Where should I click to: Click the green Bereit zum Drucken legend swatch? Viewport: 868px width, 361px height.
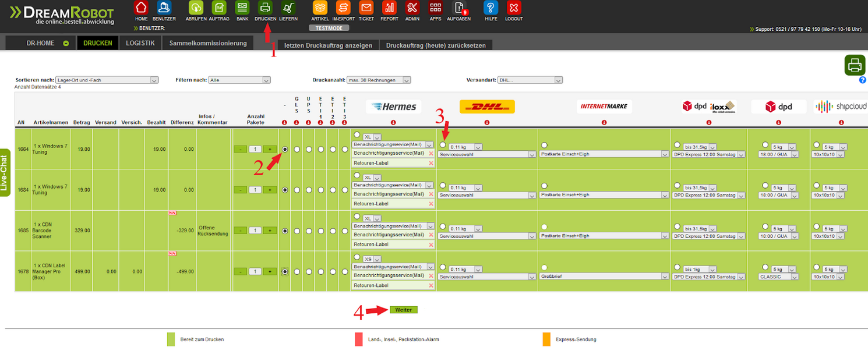(171, 339)
